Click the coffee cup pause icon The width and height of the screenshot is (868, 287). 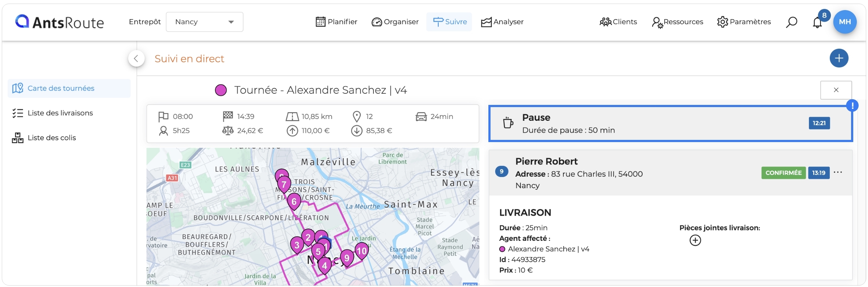click(x=508, y=123)
